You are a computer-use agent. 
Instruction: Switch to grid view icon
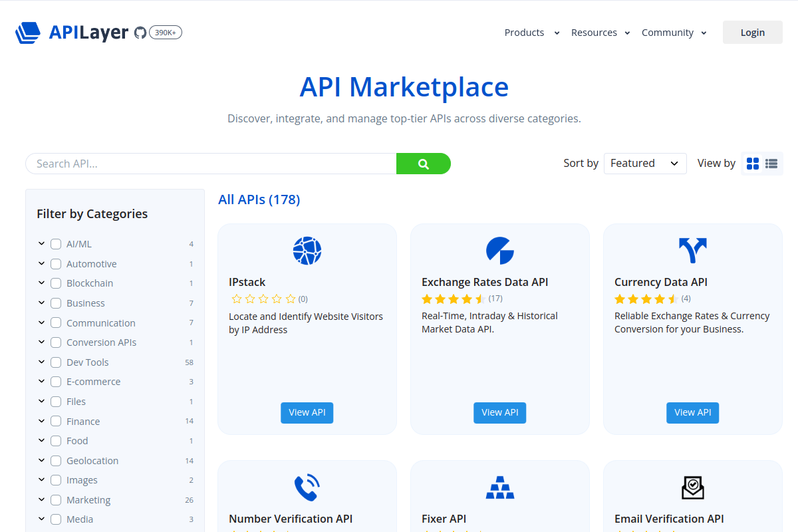pos(753,164)
